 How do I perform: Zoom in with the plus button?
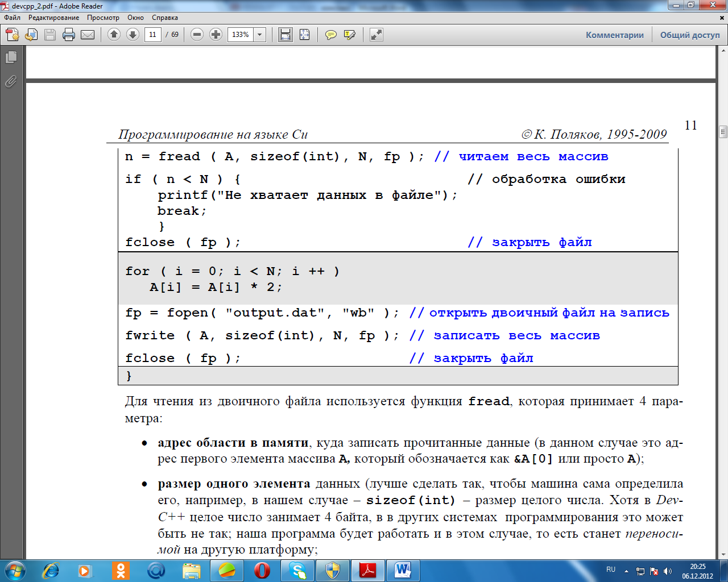pyautogui.click(x=216, y=35)
